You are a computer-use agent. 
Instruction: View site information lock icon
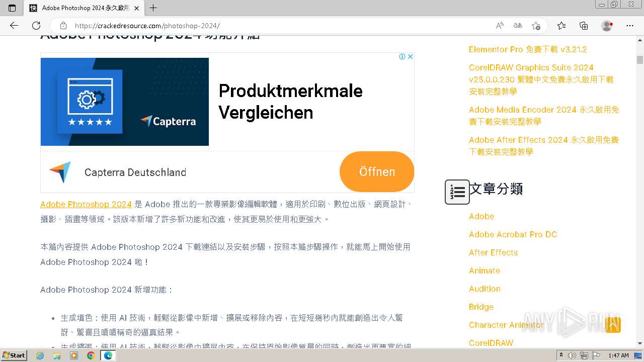pos(63,26)
